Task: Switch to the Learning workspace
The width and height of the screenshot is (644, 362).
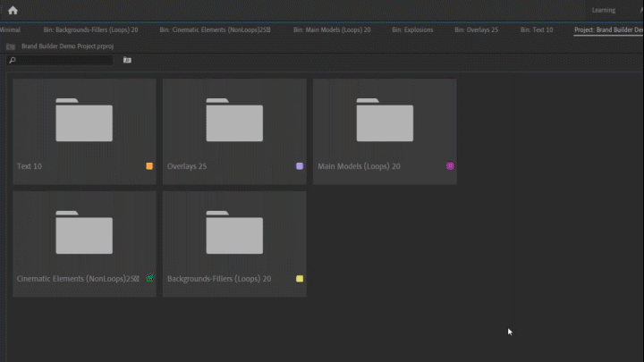Action: tap(603, 10)
